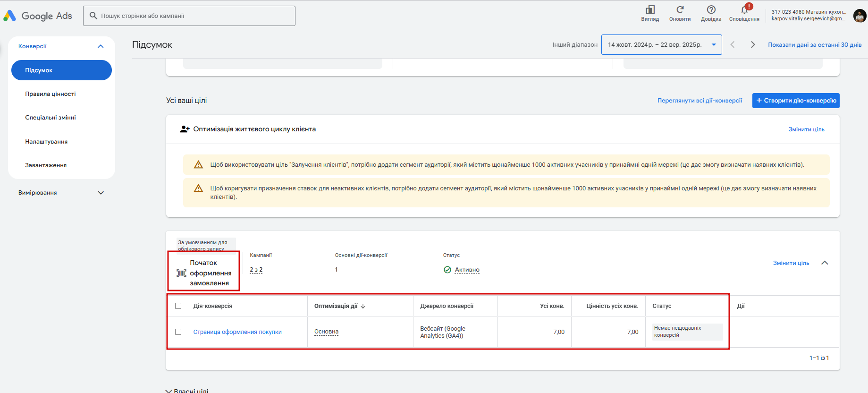Go to the next date range arrow

(753, 45)
